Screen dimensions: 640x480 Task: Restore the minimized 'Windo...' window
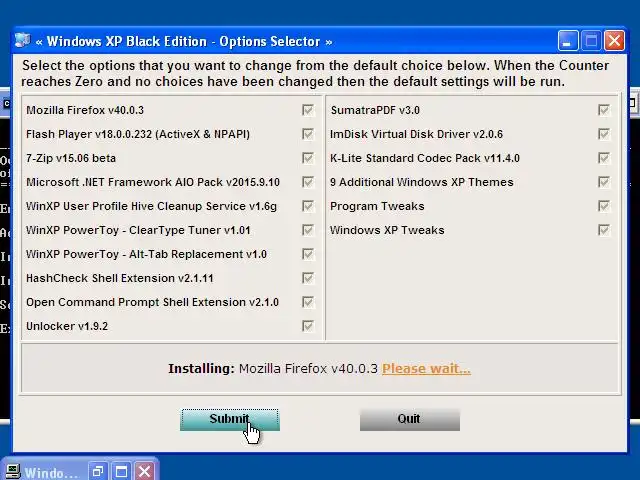click(x=98, y=472)
